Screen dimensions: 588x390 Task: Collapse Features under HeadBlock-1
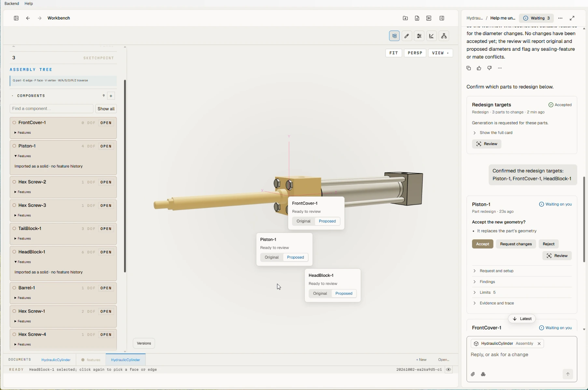pos(23,262)
